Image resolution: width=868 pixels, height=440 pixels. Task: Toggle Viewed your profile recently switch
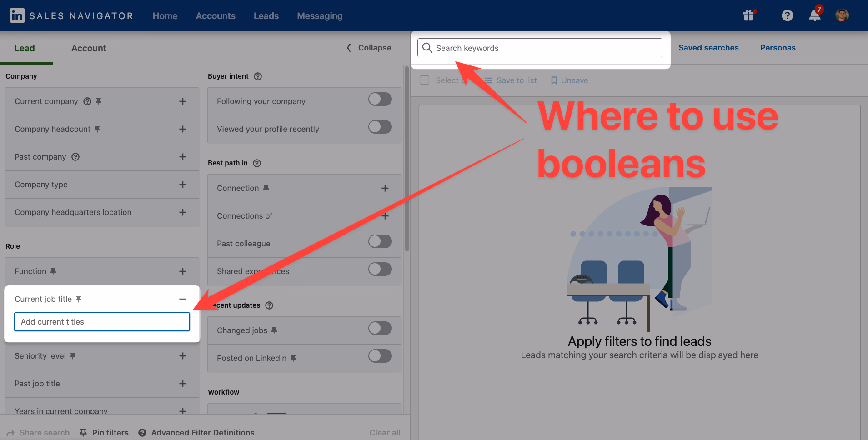click(380, 127)
